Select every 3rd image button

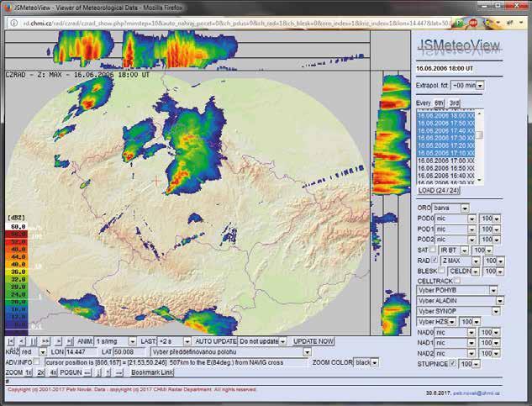[x=454, y=103]
